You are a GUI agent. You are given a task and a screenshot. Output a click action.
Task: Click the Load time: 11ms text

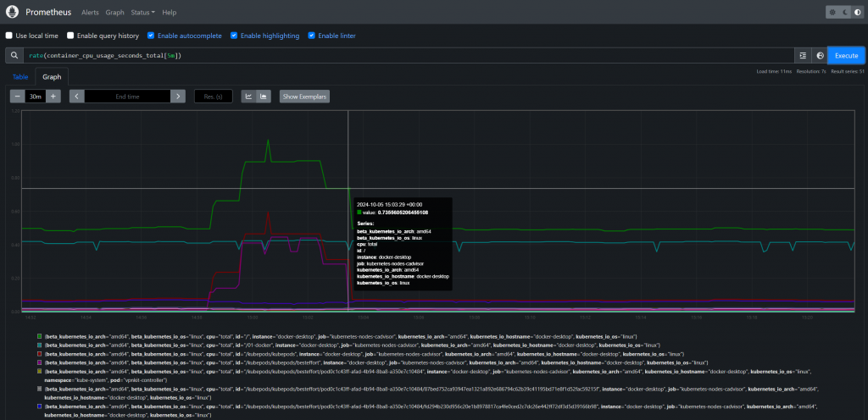(774, 72)
